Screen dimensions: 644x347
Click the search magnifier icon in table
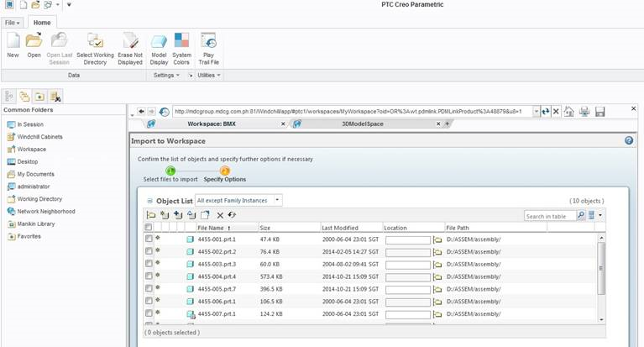pyautogui.click(x=581, y=215)
